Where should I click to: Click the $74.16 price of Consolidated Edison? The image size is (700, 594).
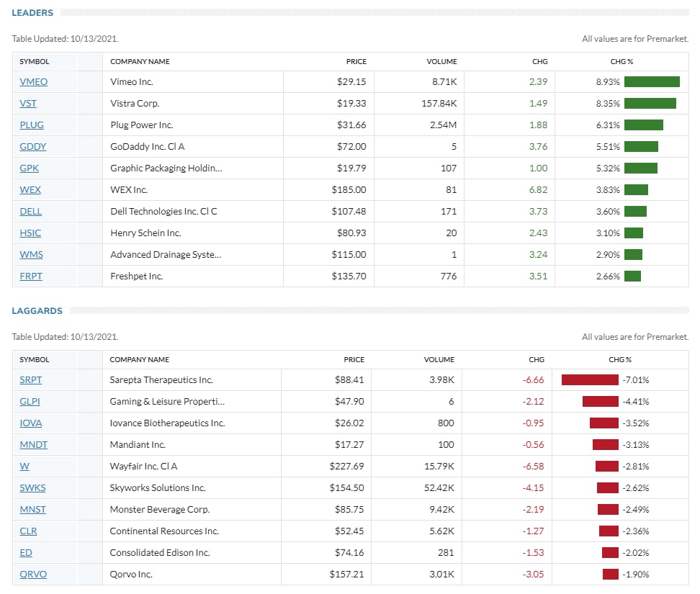tap(349, 552)
